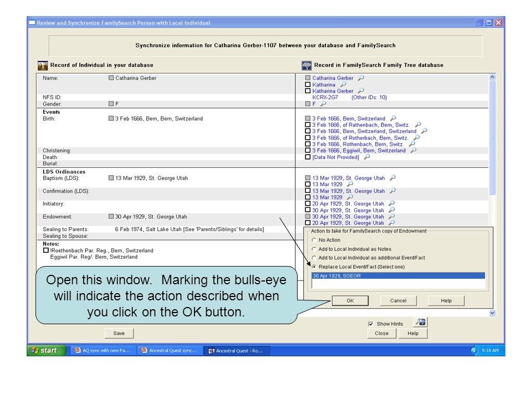Click magnifier beside birth of Rotherbach, Bern, Switz.
The height and width of the screenshot is (399, 532).
[416, 137]
